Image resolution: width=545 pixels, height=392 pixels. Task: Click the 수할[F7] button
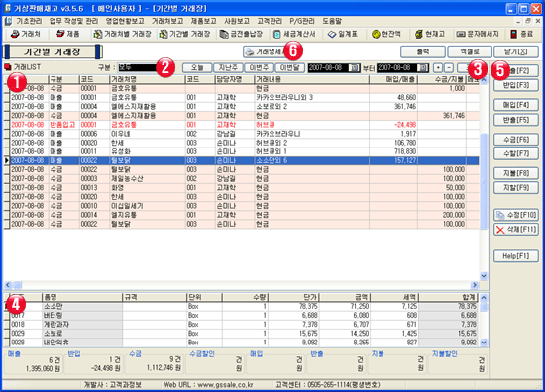(516, 153)
